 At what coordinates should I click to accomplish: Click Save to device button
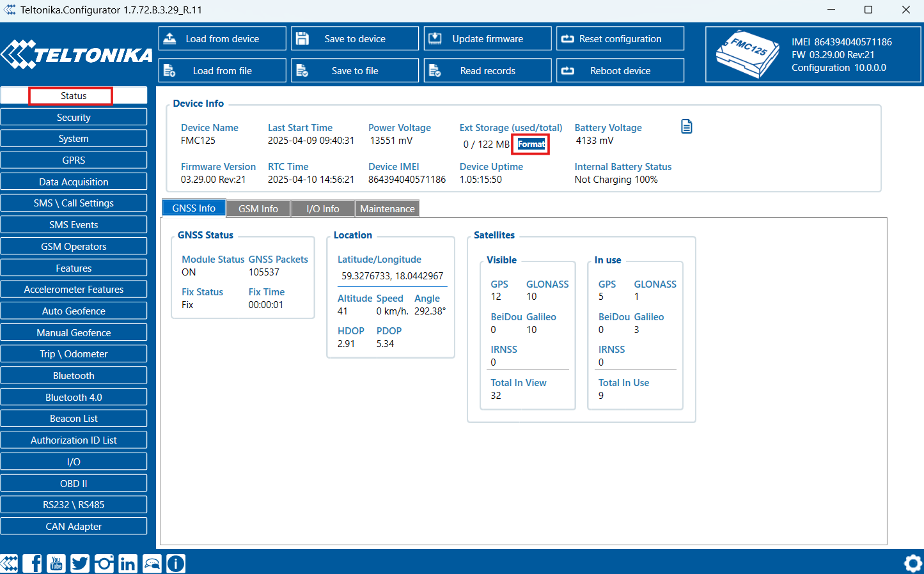355,38
